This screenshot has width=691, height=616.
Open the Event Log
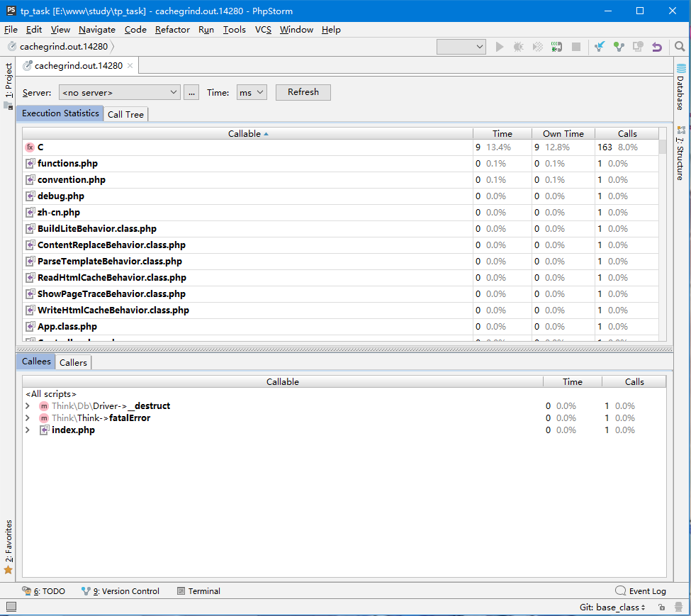(x=640, y=591)
